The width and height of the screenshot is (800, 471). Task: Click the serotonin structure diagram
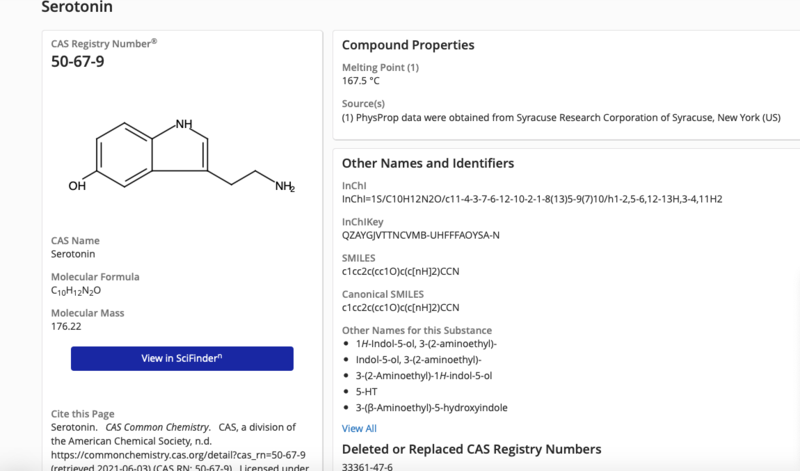(180, 156)
